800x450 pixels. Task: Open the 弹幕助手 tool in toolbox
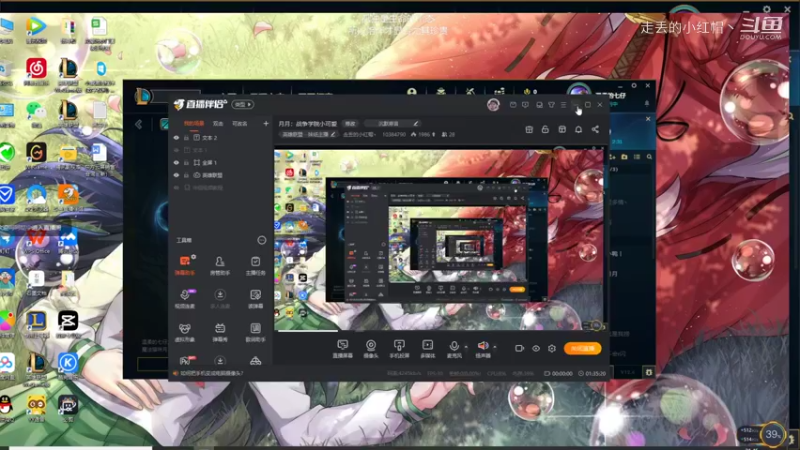(185, 265)
